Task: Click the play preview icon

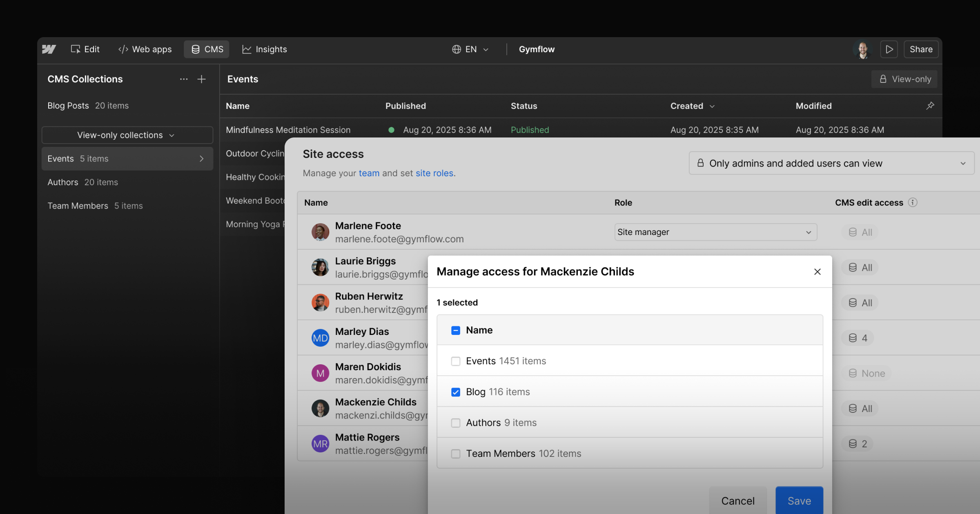Action: 889,49
